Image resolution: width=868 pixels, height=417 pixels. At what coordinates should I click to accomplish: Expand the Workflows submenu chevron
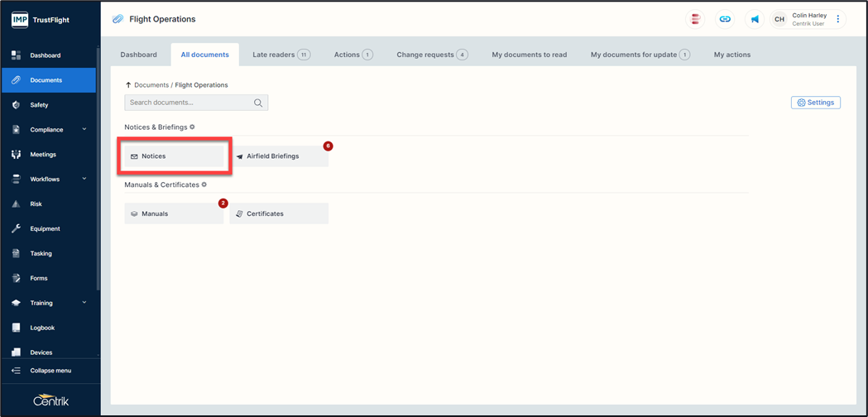pyautogui.click(x=84, y=179)
